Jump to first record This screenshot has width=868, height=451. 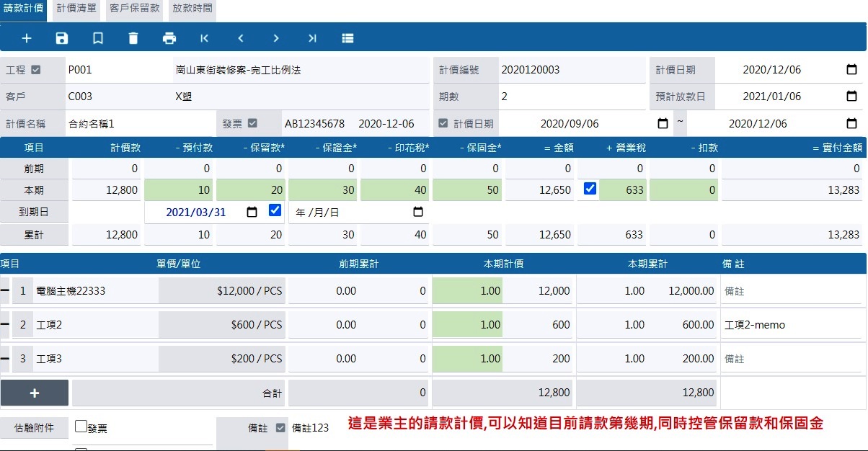[205, 38]
